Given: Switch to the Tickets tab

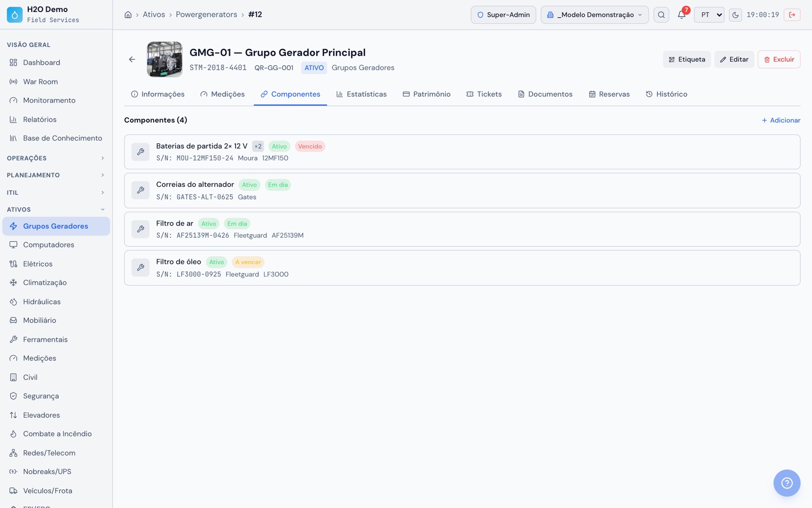Looking at the screenshot, I should point(484,94).
